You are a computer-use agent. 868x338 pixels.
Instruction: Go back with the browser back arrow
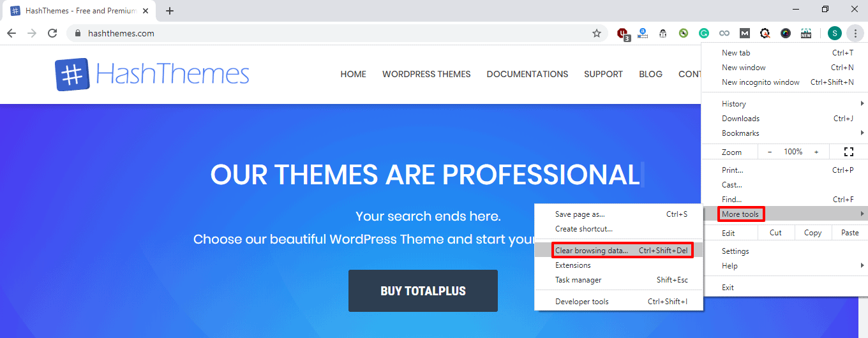[11, 33]
